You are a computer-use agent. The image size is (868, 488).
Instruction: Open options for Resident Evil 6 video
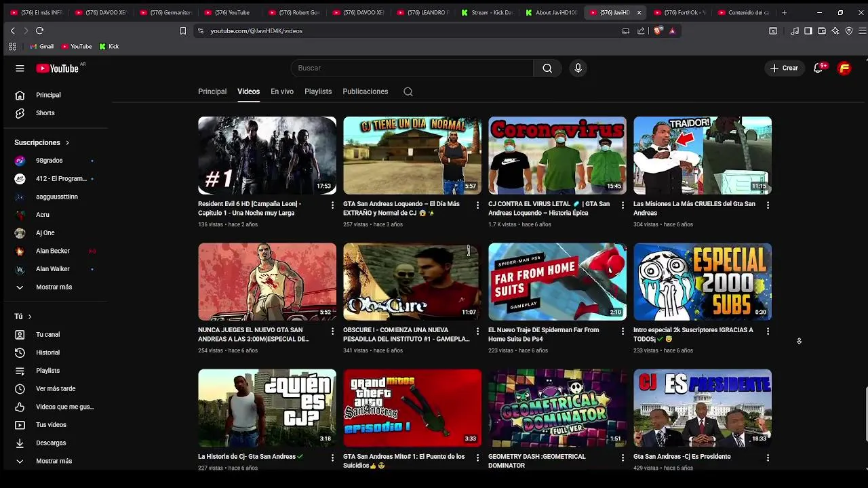[332, 205]
